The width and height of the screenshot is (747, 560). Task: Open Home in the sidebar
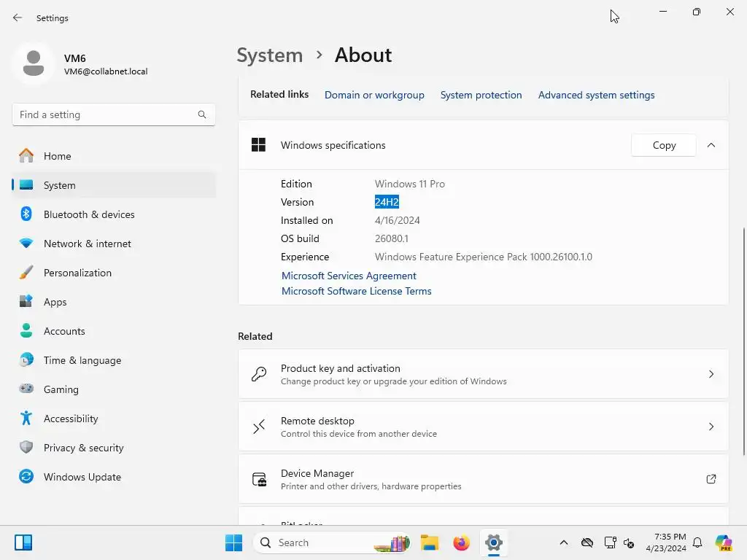click(115, 156)
